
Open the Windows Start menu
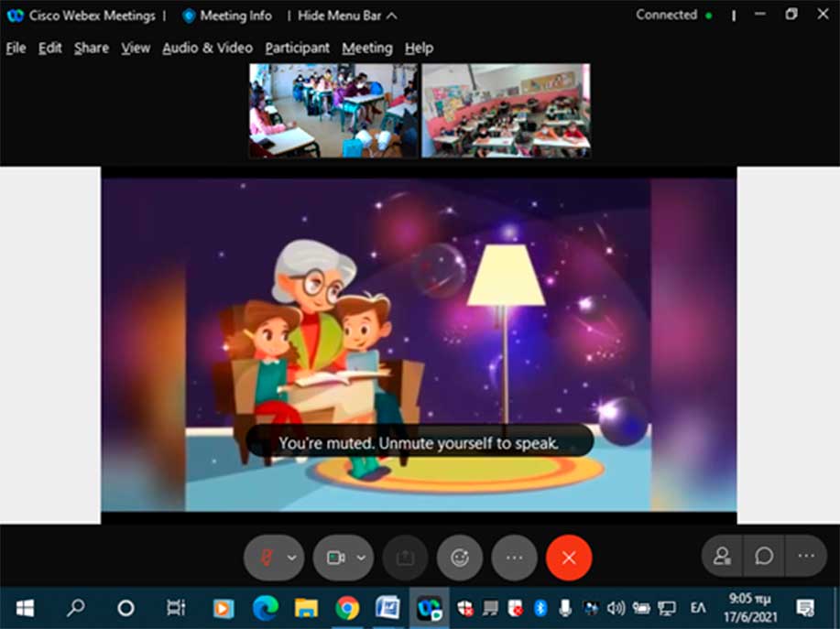(x=25, y=608)
